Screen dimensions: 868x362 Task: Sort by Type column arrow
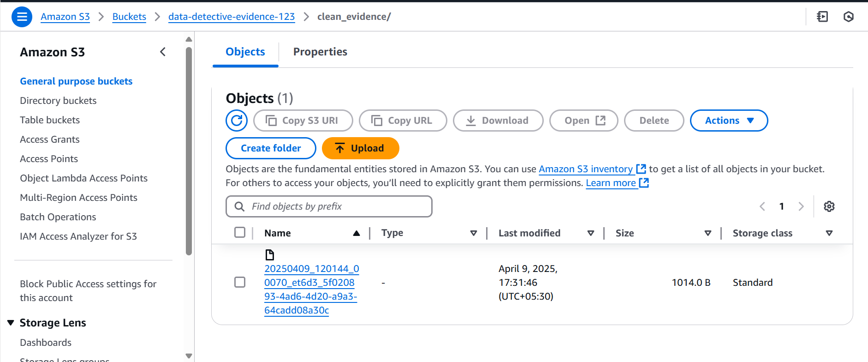tap(474, 233)
